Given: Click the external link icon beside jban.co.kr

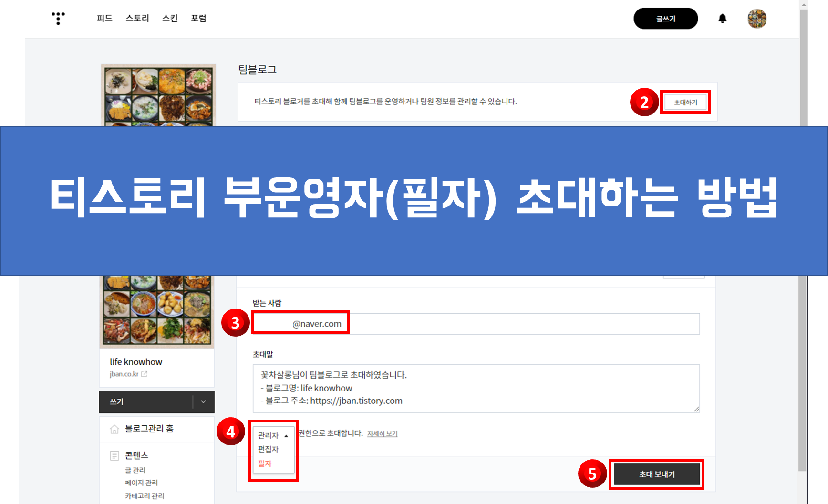Looking at the screenshot, I should [x=144, y=374].
